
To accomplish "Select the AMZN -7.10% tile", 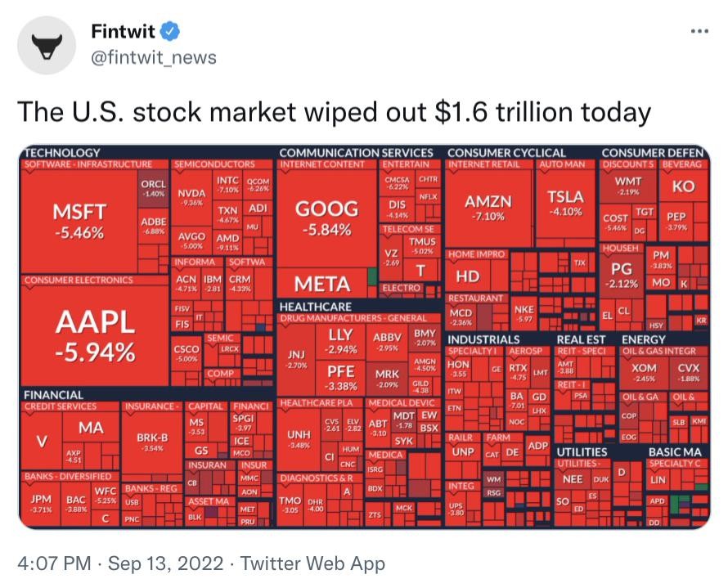I will [x=488, y=209].
